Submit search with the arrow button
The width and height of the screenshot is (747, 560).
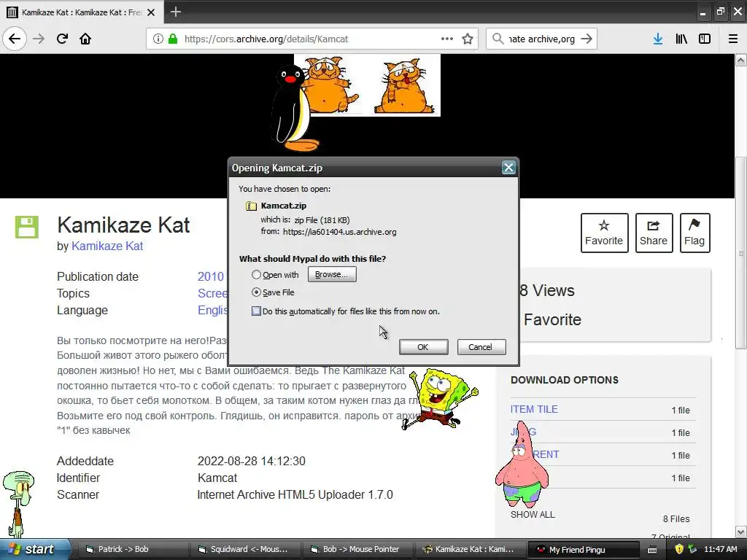point(587,39)
